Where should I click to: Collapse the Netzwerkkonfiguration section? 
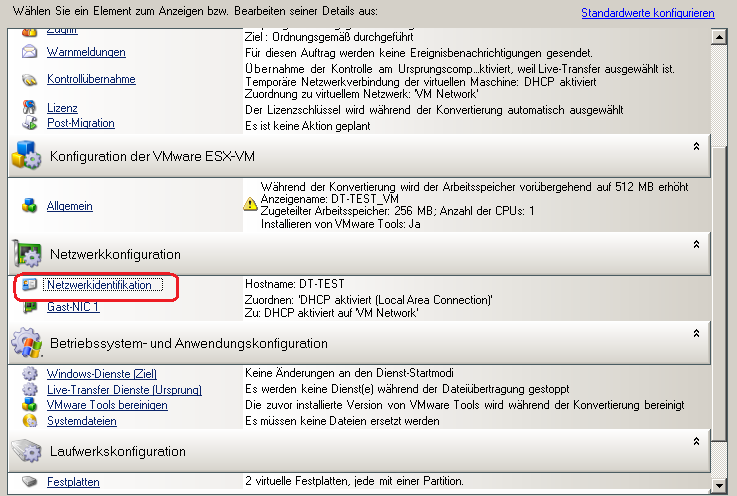coord(697,244)
